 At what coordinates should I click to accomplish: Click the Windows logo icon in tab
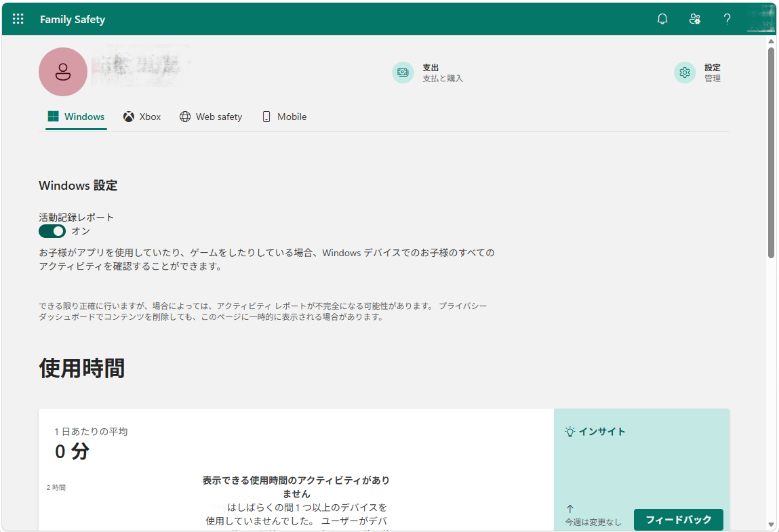(53, 117)
